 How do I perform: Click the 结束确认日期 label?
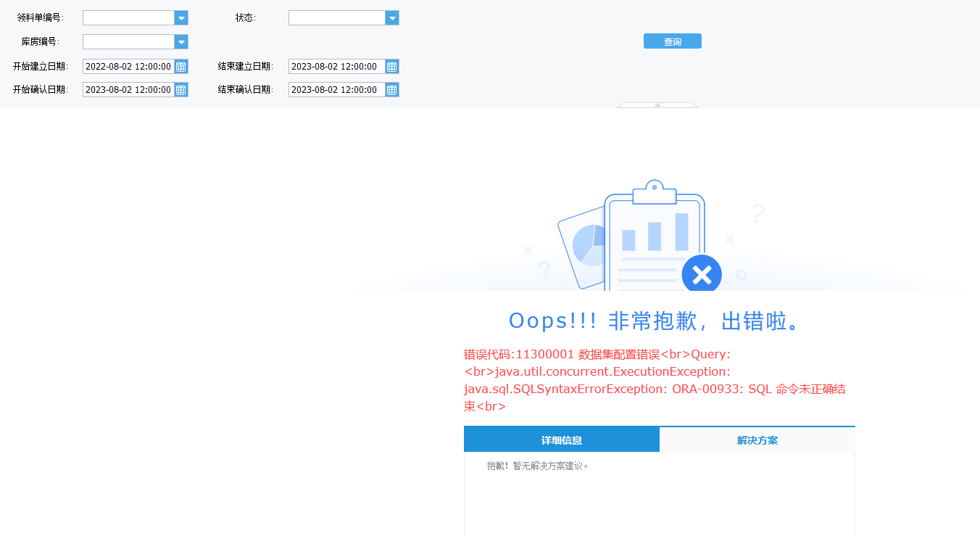(x=246, y=89)
